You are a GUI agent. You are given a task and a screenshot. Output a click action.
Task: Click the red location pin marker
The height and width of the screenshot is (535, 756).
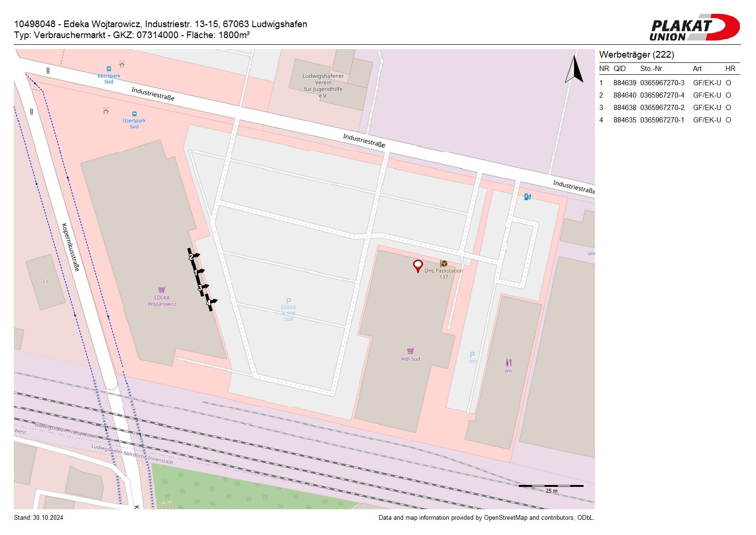[418, 265]
